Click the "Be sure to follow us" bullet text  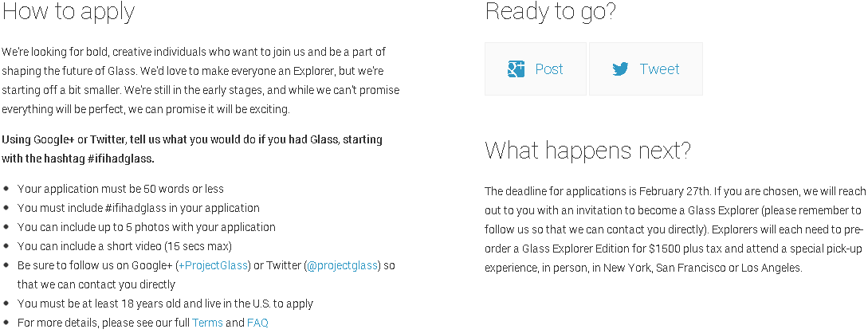(x=96, y=265)
